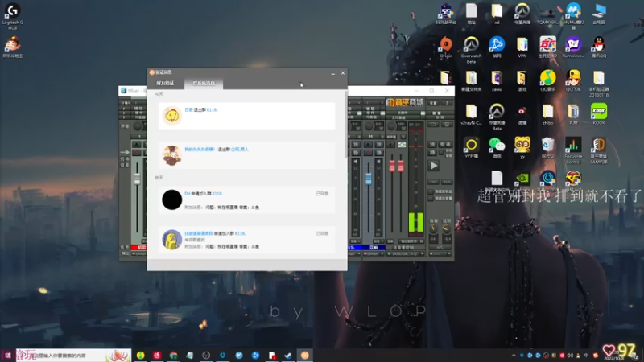
Task: Open the Origin desktop shortcut
Action: coord(446,47)
